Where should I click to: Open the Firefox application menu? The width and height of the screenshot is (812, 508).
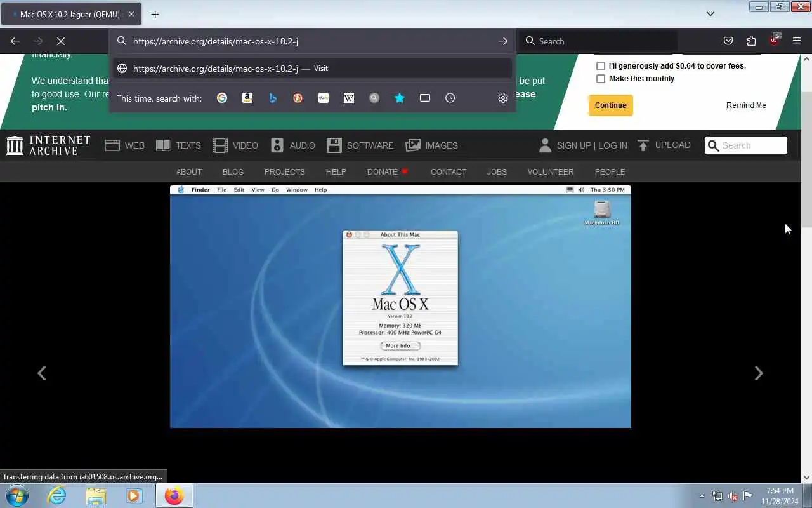(x=797, y=41)
